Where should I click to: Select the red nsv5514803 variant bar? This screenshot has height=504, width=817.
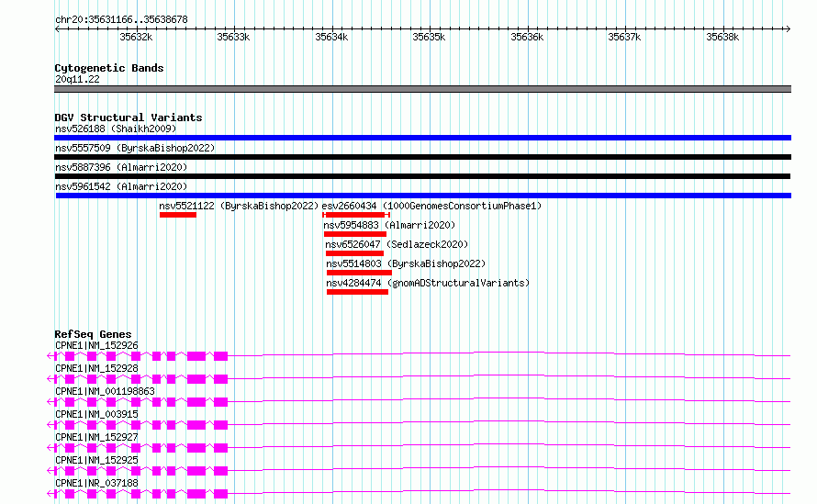359,273
